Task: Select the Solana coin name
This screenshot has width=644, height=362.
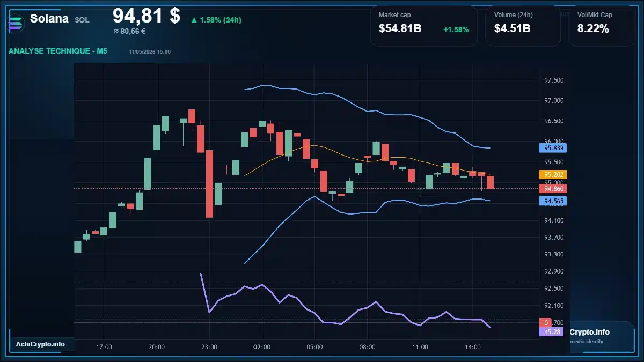Action: 49,19
